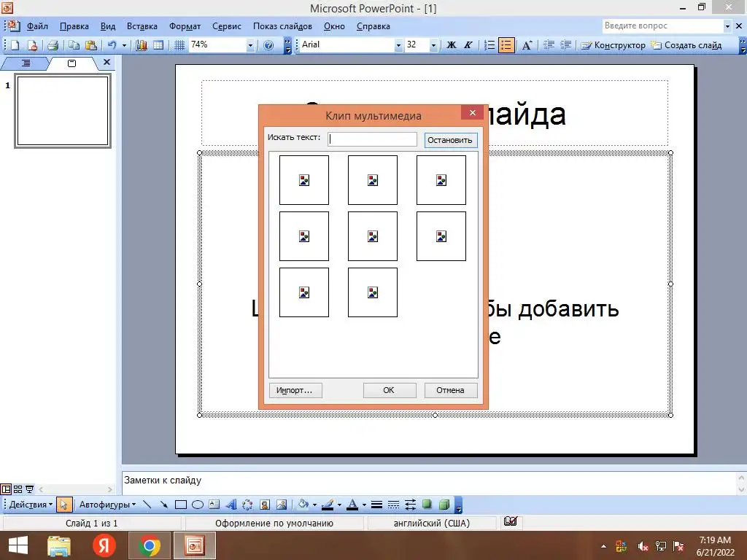Insert a table using the table icon

pos(158,45)
